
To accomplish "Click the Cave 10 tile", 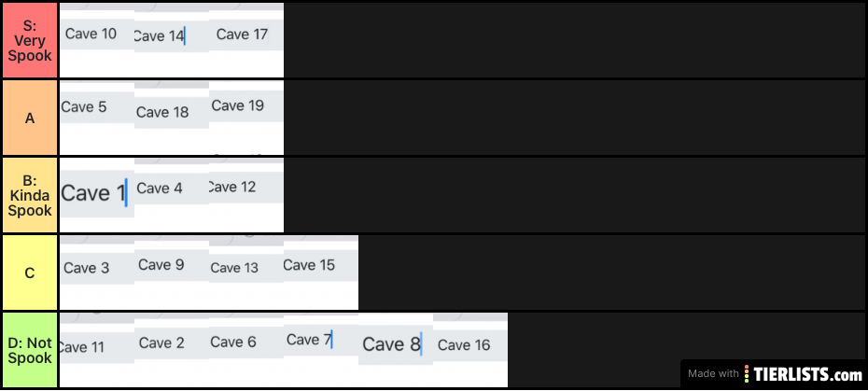I will pyautogui.click(x=97, y=40).
